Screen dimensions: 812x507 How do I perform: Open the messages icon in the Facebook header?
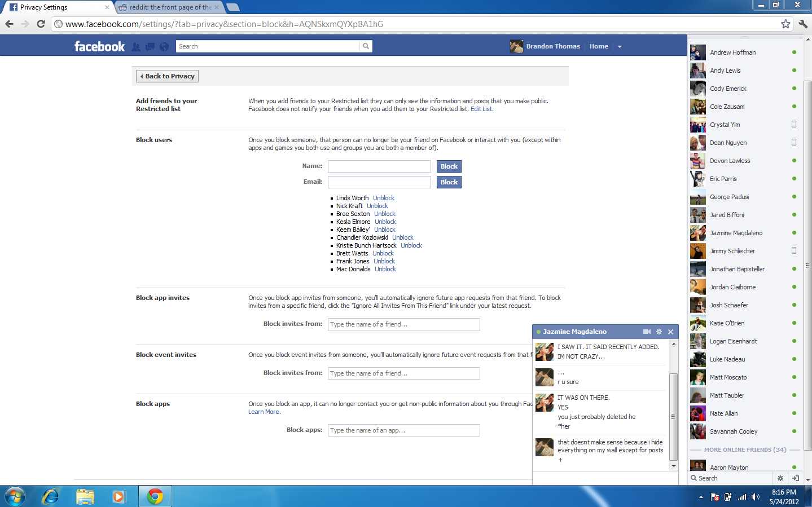pos(150,47)
